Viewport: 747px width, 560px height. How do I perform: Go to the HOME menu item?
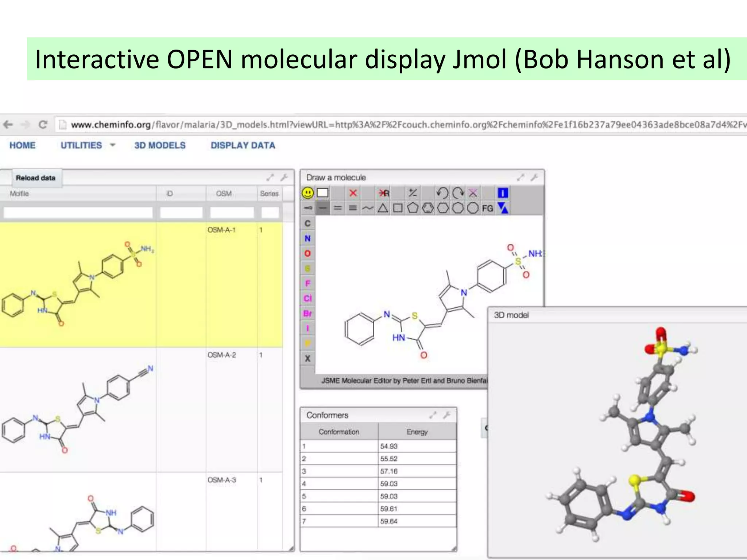23,145
